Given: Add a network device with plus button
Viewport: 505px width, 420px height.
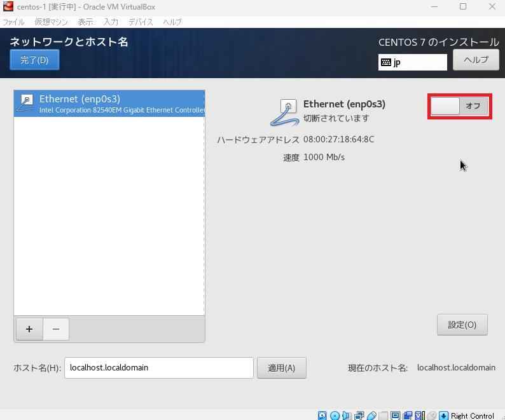Looking at the screenshot, I should pos(29,329).
